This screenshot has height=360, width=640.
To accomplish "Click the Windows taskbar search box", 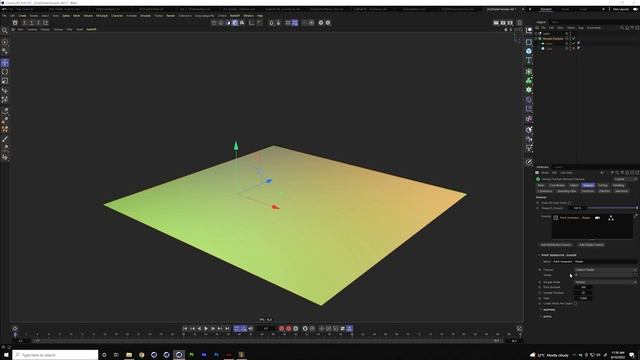I will click(x=56, y=355).
